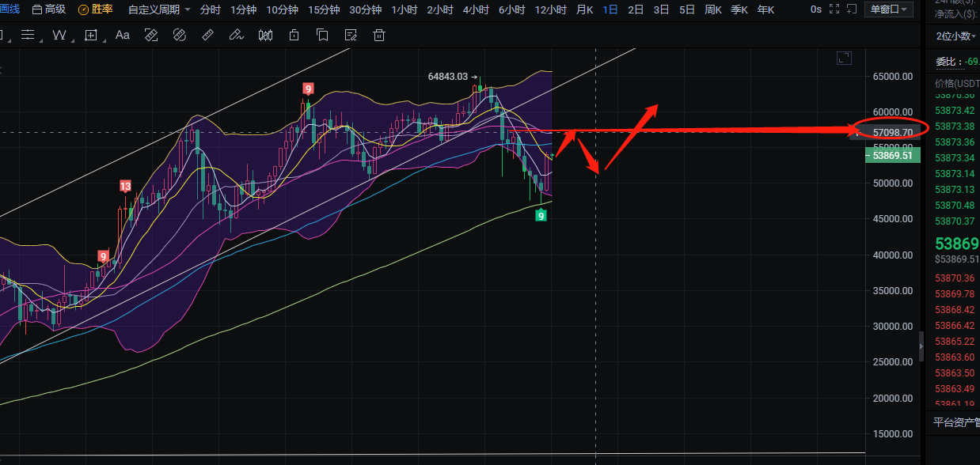The image size is (980, 465).
Task: Click the 平台资产管 panel header
Action: (955, 422)
